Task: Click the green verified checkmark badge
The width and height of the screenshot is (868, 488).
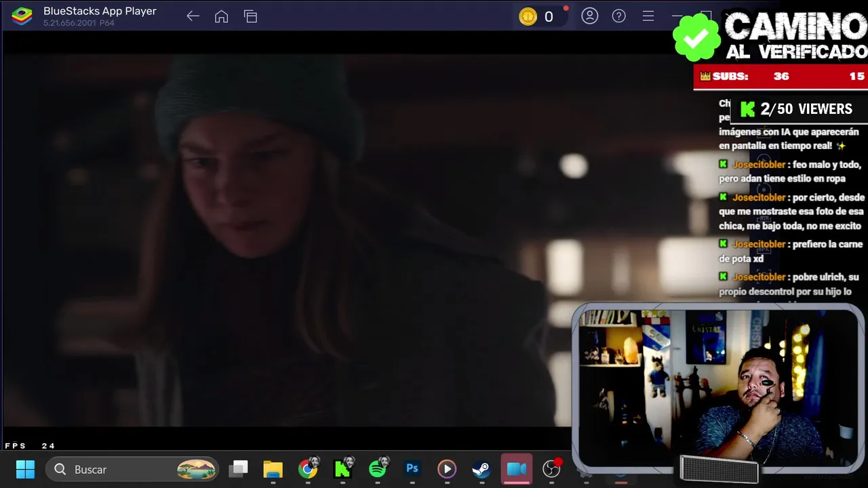Action: (x=696, y=37)
